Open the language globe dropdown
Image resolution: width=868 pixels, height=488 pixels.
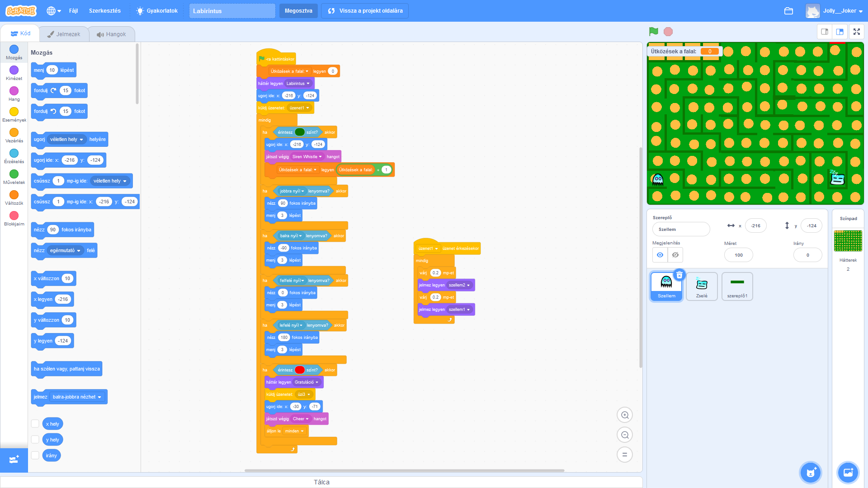[x=54, y=11]
